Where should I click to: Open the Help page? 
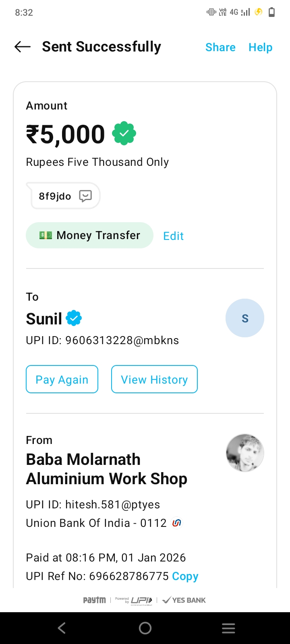260,47
